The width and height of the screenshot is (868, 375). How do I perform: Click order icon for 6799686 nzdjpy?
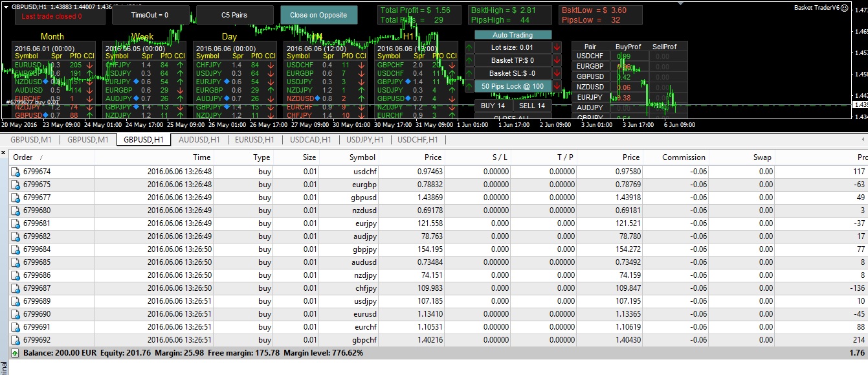coord(16,275)
